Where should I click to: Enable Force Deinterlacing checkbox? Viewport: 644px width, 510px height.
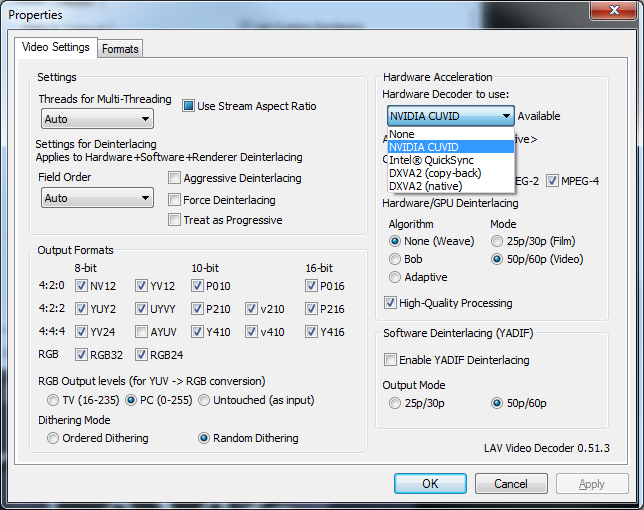(174, 200)
